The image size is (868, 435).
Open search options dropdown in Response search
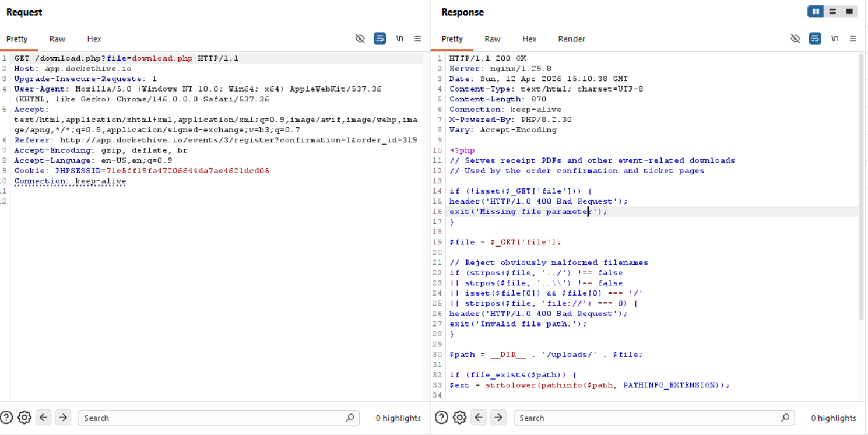tap(786, 418)
